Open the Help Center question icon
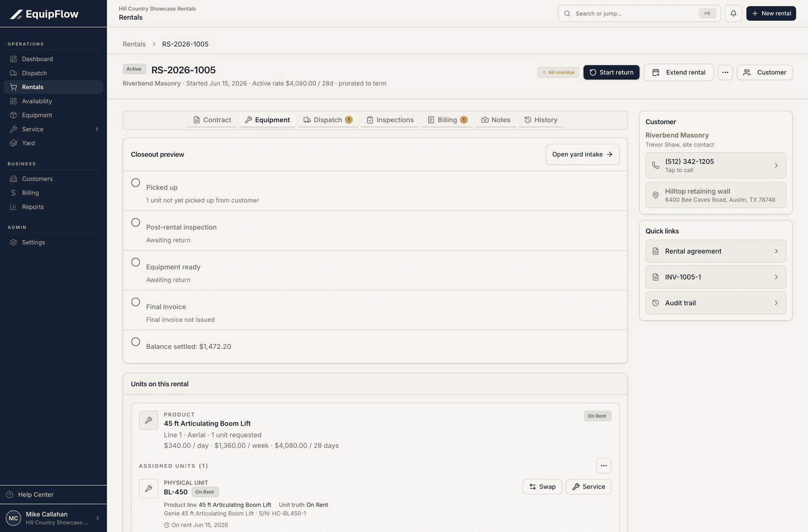This screenshot has width=808, height=532. [10, 495]
